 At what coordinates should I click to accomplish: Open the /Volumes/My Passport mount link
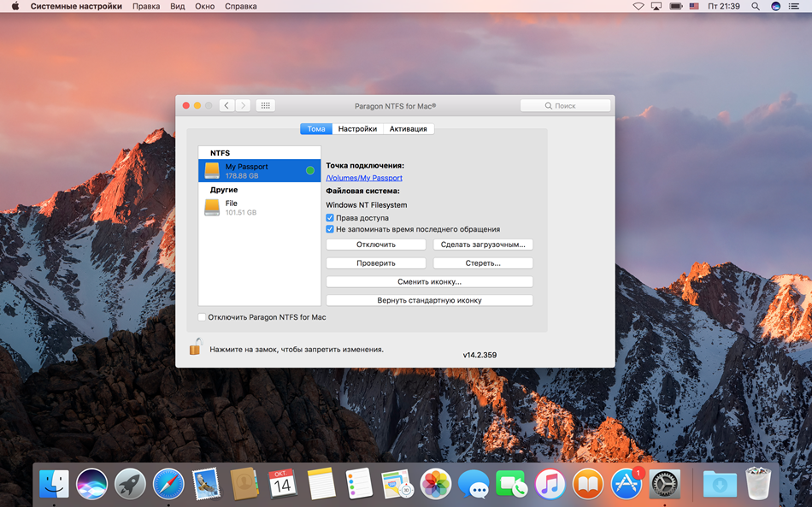tap(364, 178)
